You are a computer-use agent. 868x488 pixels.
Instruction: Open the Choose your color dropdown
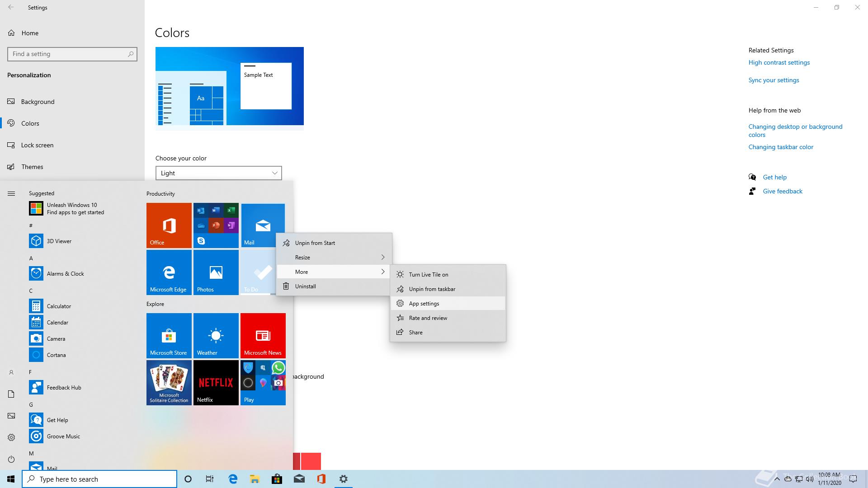pyautogui.click(x=219, y=173)
